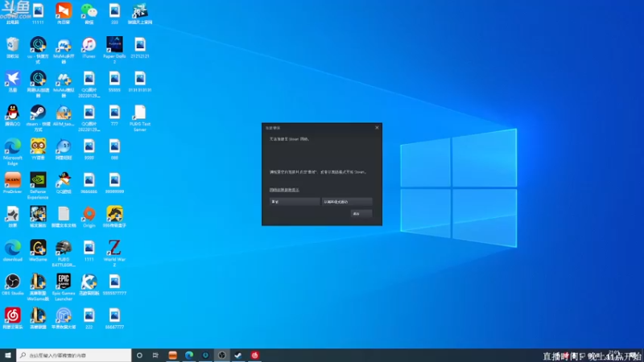Open the image file named 333
This screenshot has height=362, width=644.
point(114,13)
